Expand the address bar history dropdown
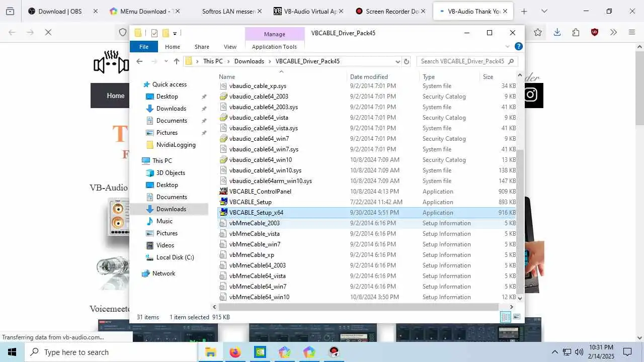The width and height of the screenshot is (644, 362). coord(398,61)
